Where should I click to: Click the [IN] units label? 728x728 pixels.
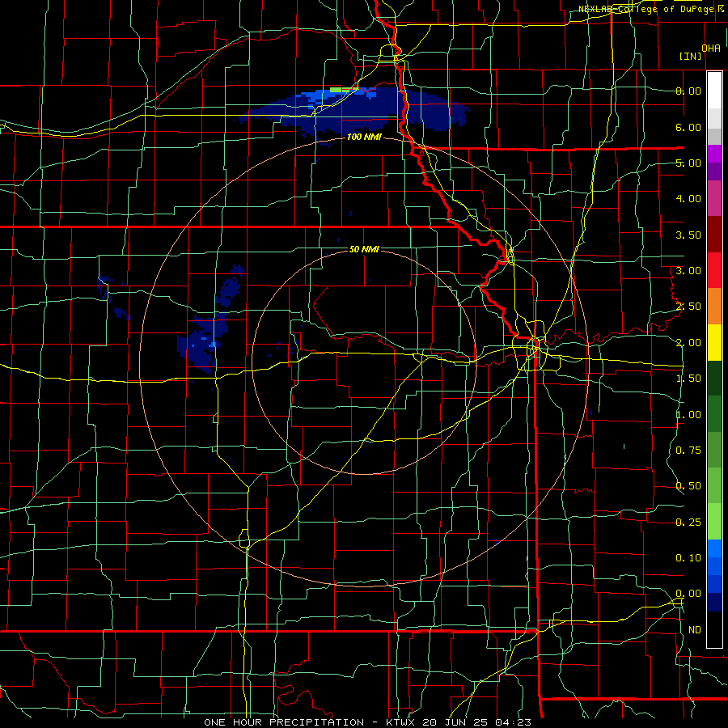tap(691, 56)
